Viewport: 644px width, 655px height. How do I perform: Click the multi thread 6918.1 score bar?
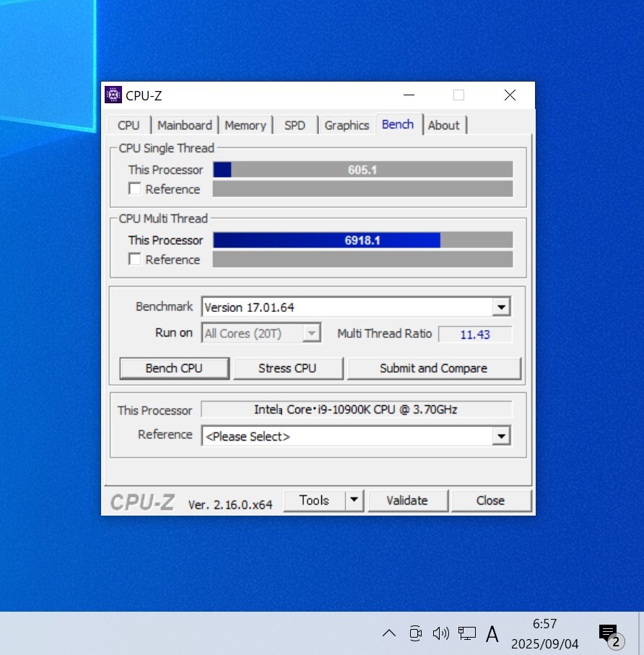(362, 240)
